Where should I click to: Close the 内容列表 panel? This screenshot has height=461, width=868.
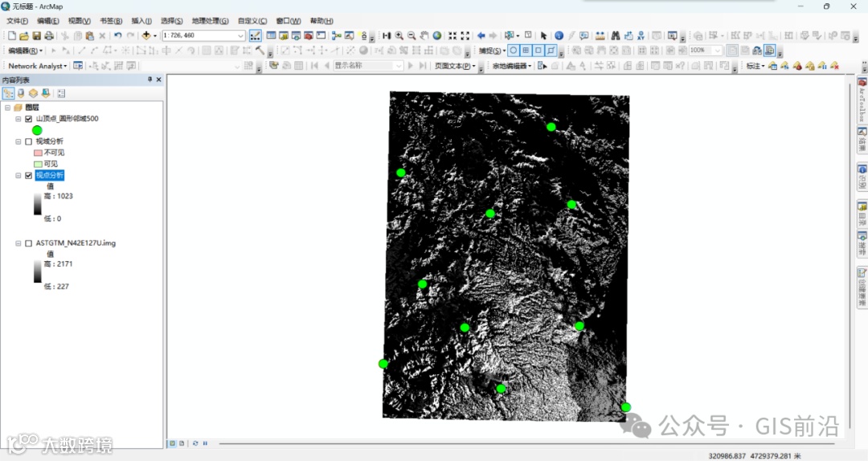[x=159, y=80]
